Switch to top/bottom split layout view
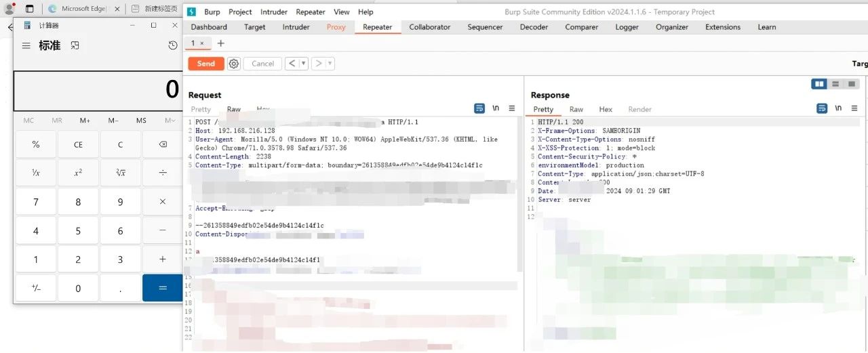 pyautogui.click(x=835, y=84)
